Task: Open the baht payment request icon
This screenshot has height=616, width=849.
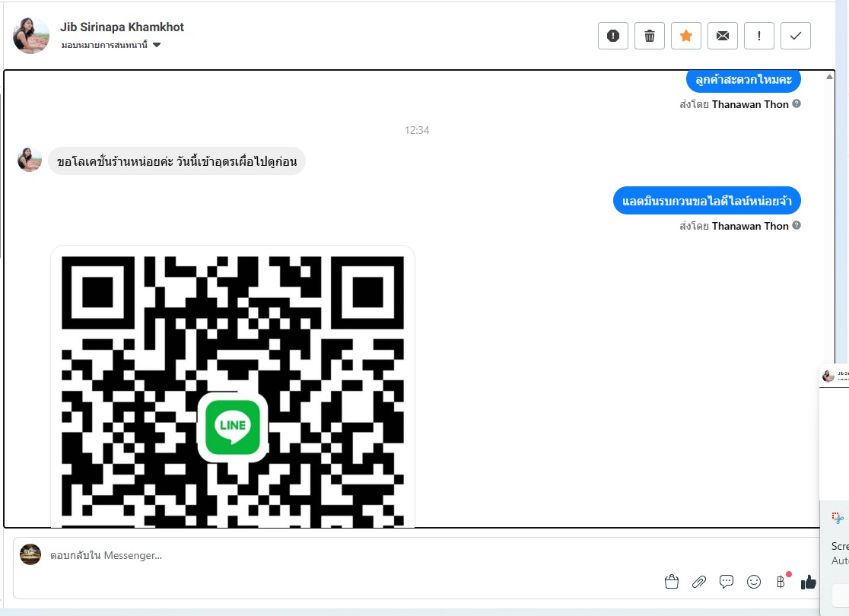Action: click(781, 581)
